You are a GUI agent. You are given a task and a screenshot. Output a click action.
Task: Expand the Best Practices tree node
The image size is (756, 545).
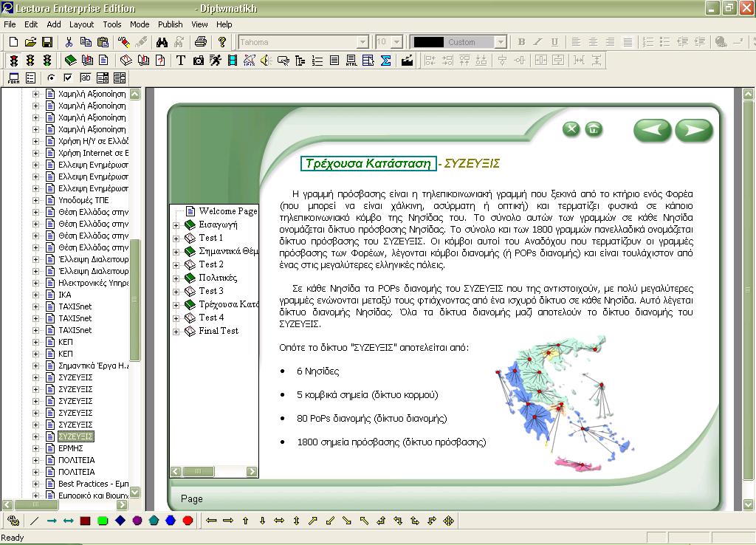point(35,484)
